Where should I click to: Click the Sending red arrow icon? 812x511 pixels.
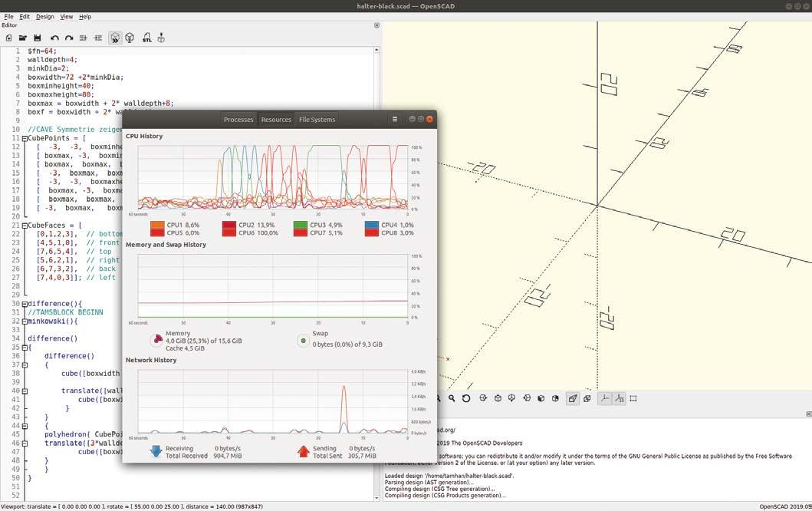point(304,451)
